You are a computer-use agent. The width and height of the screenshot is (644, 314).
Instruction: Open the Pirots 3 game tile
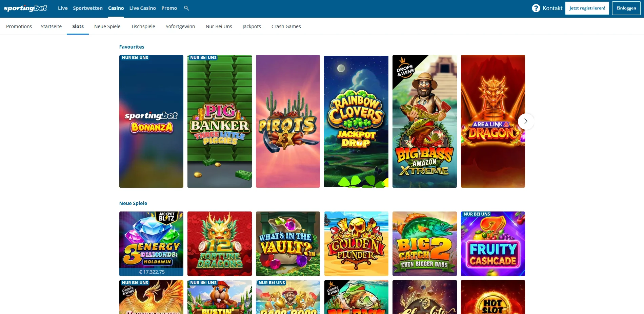pos(288,121)
